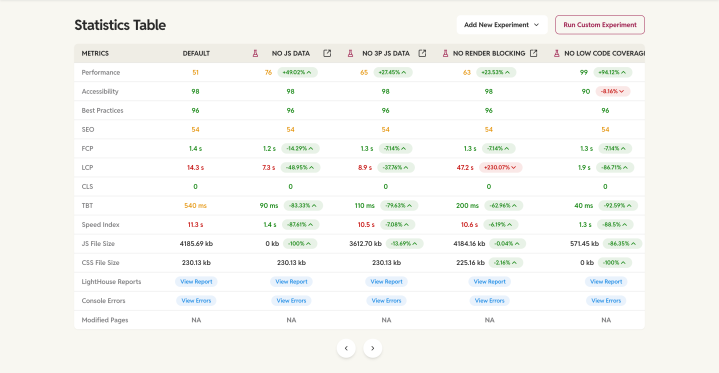Open NO JS DATA experiment external link icon
The image size is (719, 373).
[x=327, y=53]
